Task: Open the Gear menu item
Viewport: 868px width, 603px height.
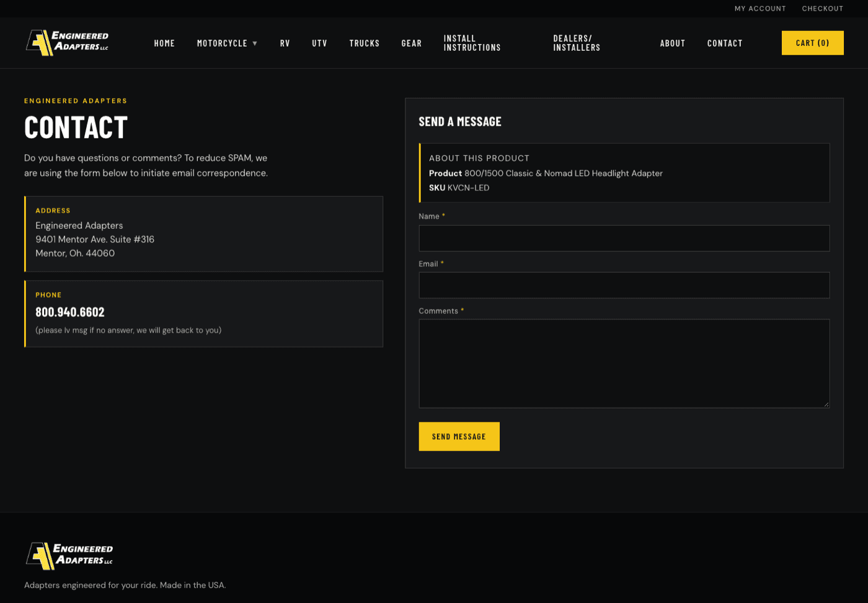Action: pos(412,43)
